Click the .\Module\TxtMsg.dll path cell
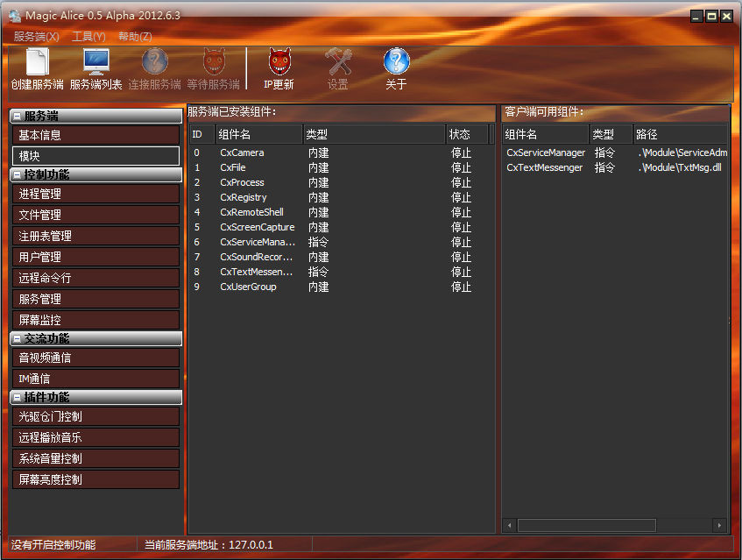Image resolution: width=742 pixels, height=560 pixels. click(x=680, y=167)
